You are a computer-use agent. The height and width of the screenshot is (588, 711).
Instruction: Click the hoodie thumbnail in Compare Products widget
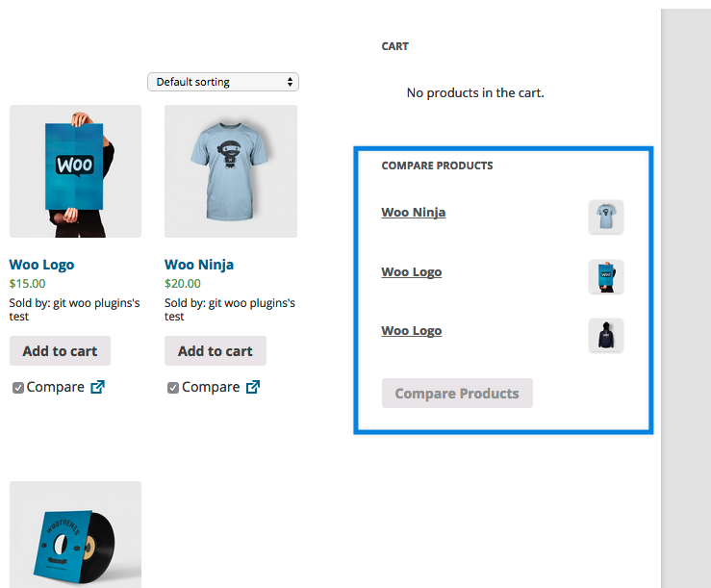606,335
